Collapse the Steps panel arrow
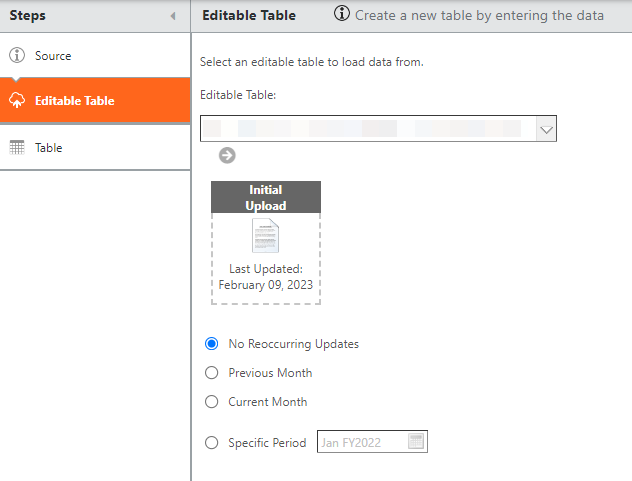 (x=173, y=16)
